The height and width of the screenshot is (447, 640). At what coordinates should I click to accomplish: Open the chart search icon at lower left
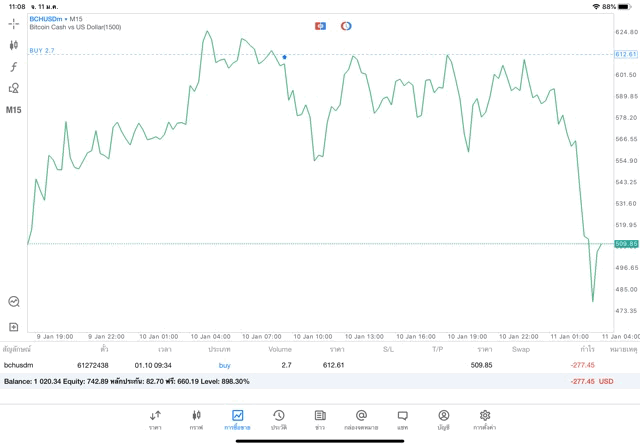click(14, 301)
